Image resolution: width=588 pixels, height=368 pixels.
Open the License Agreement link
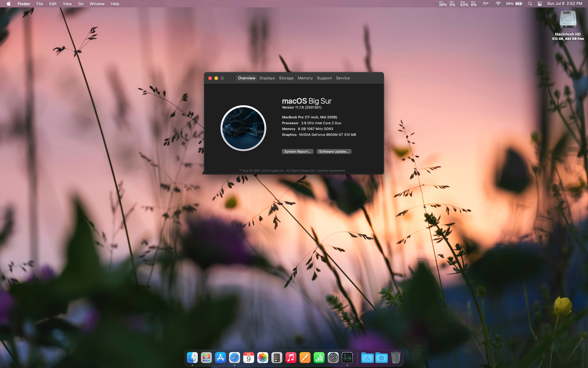tap(330, 171)
